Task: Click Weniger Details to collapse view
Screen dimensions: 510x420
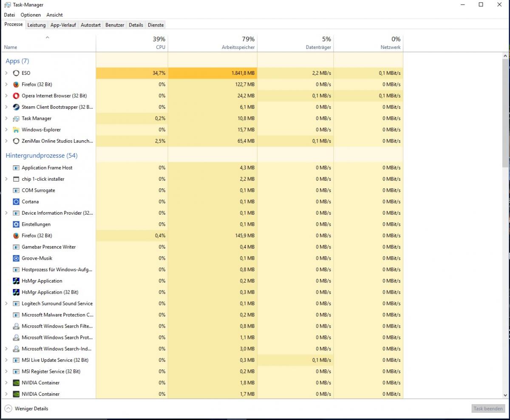Action: pyautogui.click(x=26, y=409)
